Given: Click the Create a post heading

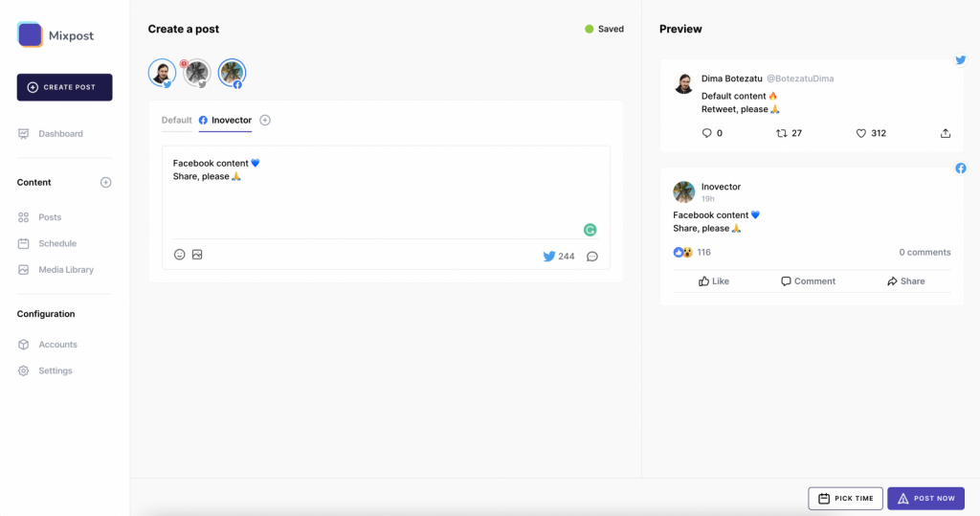Looking at the screenshot, I should pyautogui.click(x=184, y=30).
